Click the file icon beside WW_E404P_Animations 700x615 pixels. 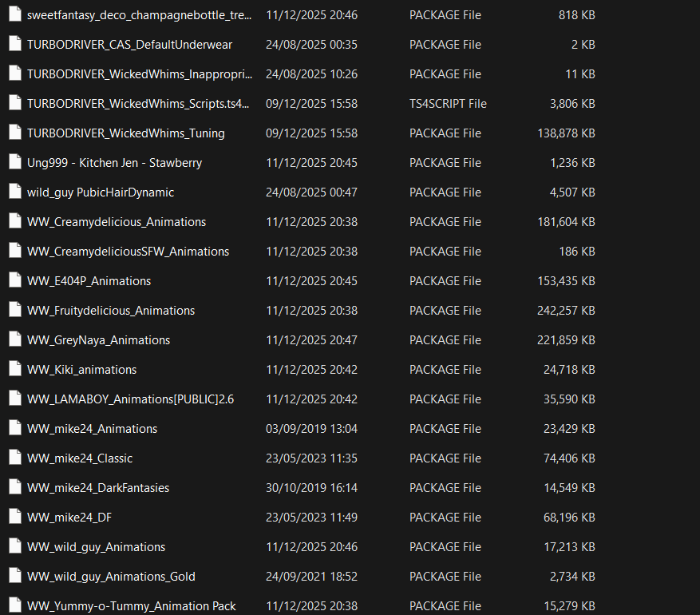point(15,280)
